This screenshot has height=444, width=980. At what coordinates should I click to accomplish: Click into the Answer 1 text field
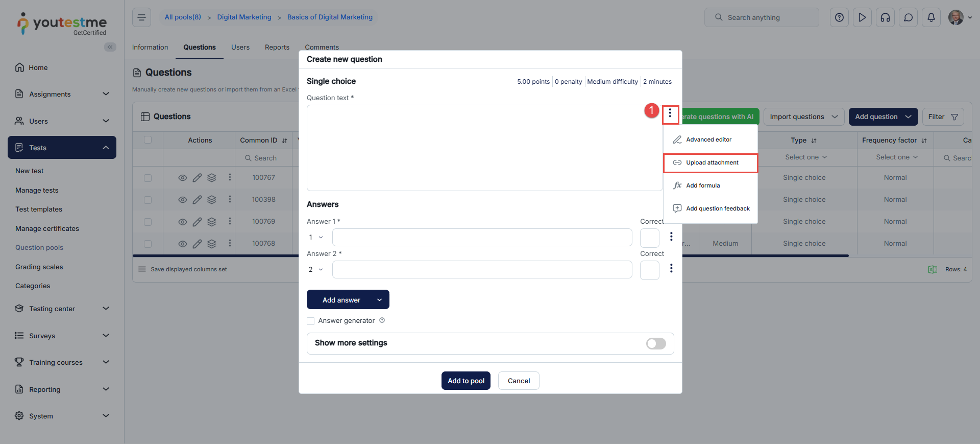coord(482,238)
